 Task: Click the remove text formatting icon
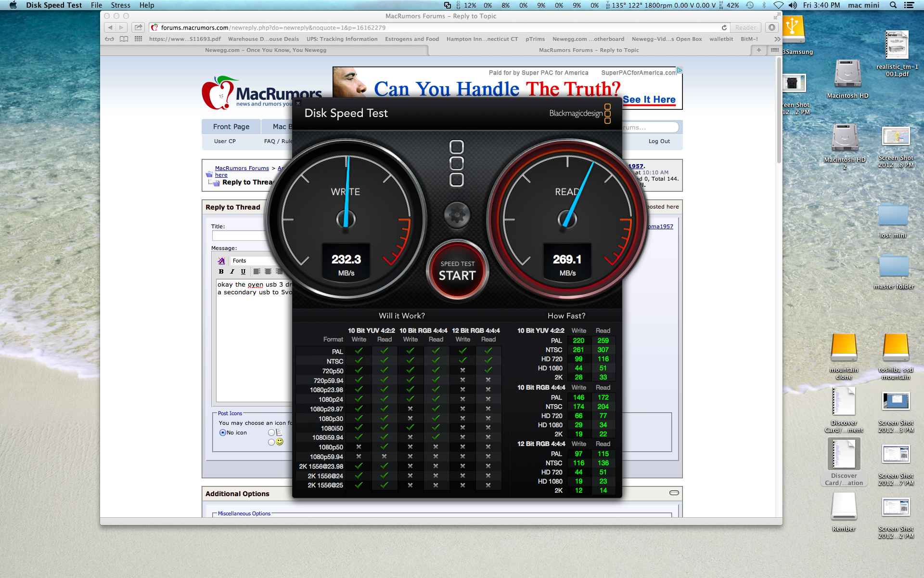(x=221, y=261)
